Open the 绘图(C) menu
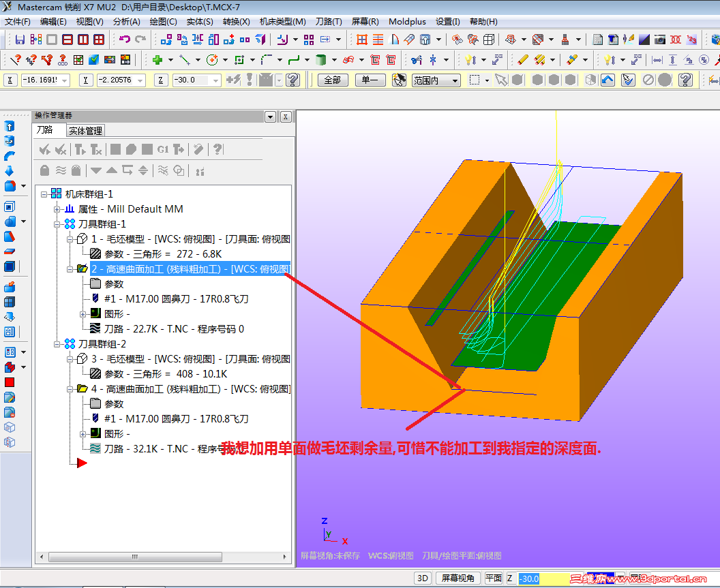 [x=163, y=22]
